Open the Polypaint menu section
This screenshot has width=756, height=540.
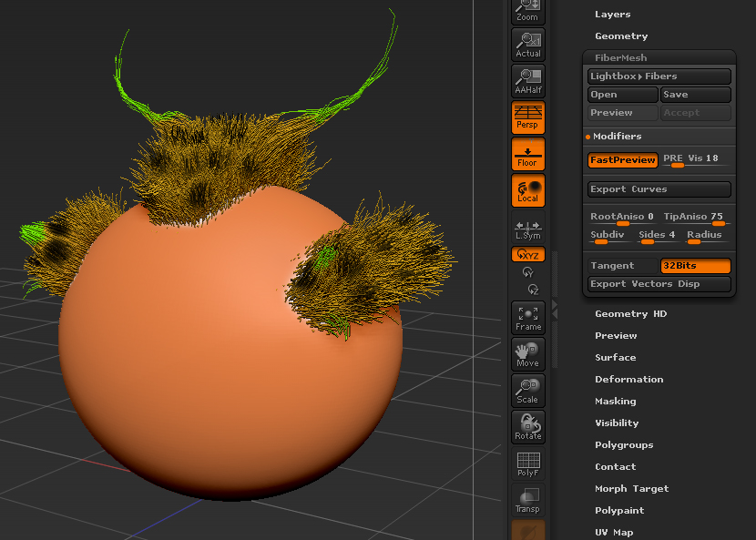[619, 510]
